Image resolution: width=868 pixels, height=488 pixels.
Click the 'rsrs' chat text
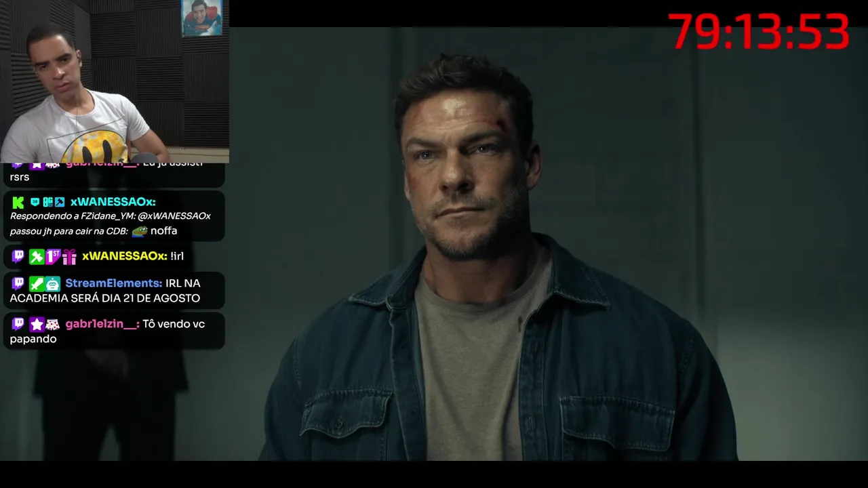click(x=20, y=178)
